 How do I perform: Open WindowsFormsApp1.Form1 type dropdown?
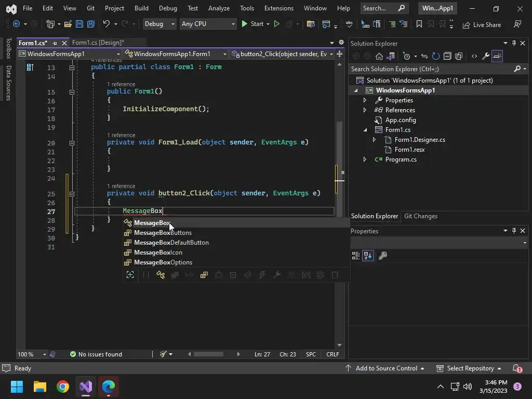coord(176,54)
